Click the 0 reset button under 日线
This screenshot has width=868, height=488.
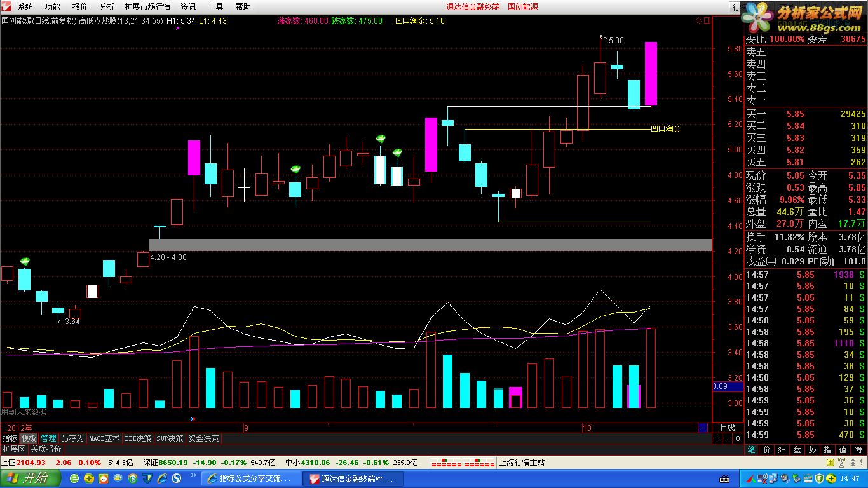pyautogui.click(x=738, y=438)
